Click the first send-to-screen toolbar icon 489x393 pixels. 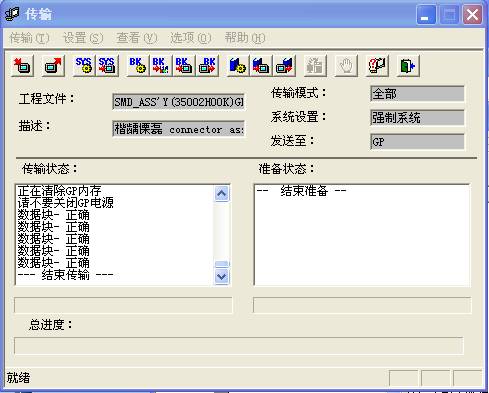coord(22,65)
